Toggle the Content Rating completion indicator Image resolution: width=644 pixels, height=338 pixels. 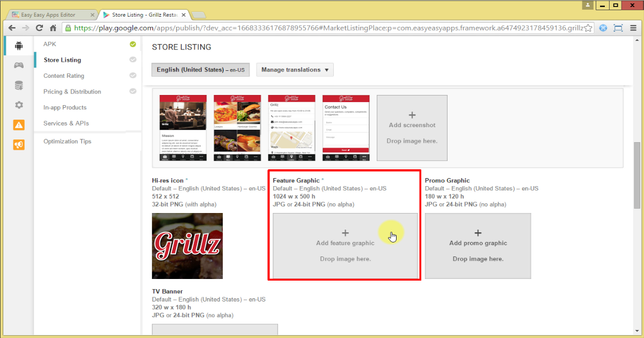133,76
